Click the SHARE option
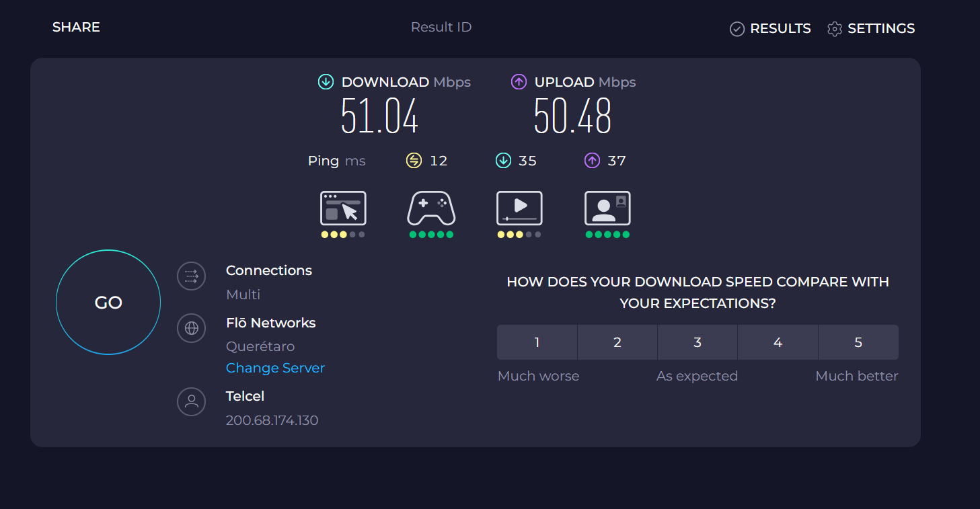Viewport: 980px width, 509px height. coord(76,27)
